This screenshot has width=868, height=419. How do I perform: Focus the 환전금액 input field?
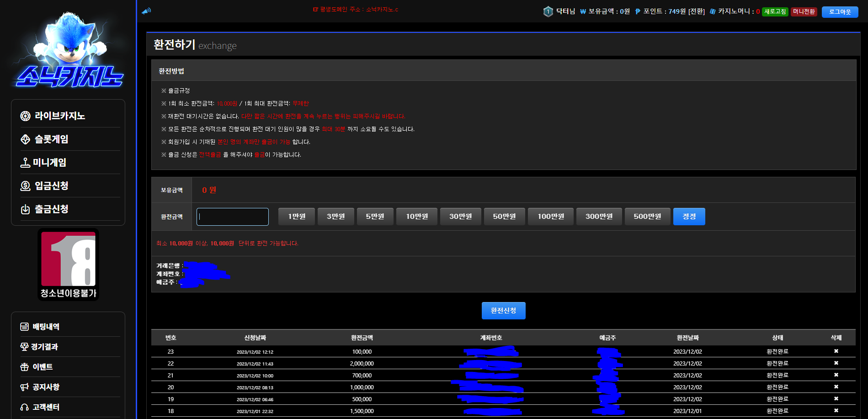233,217
